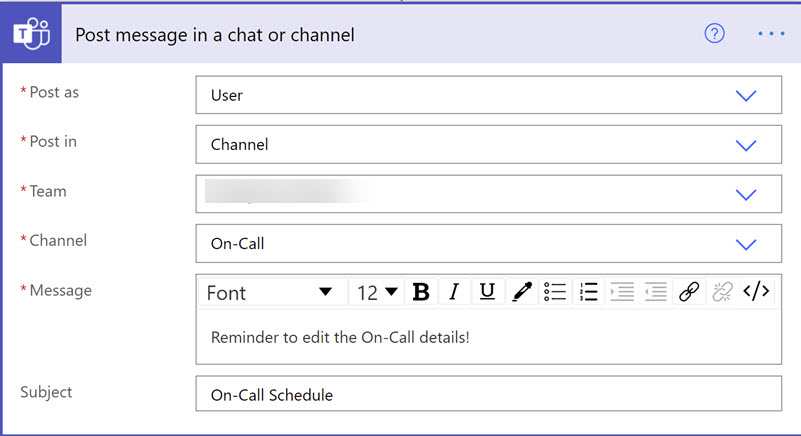801x436 pixels.
Task: Open the three-dot more options menu
Action: tap(771, 34)
